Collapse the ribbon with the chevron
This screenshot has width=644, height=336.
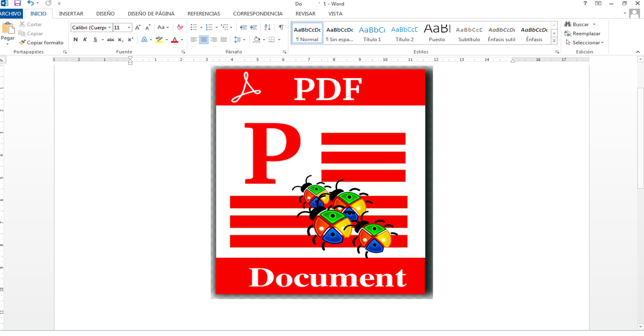(638, 52)
